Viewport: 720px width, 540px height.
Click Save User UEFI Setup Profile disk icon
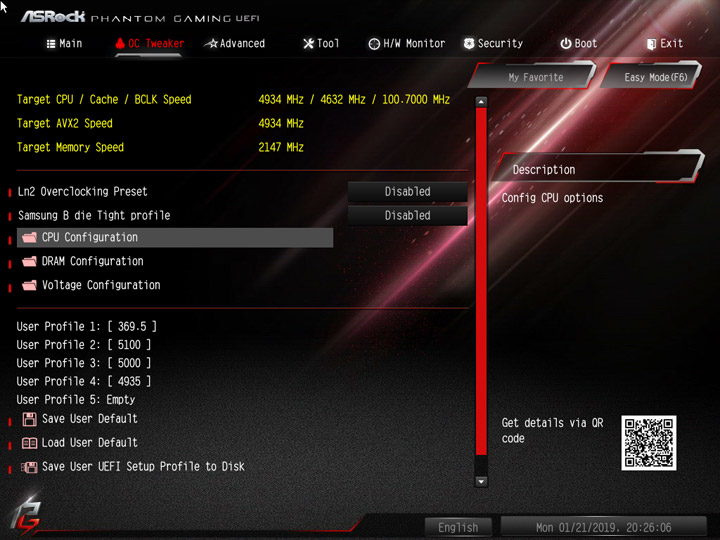(x=29, y=467)
